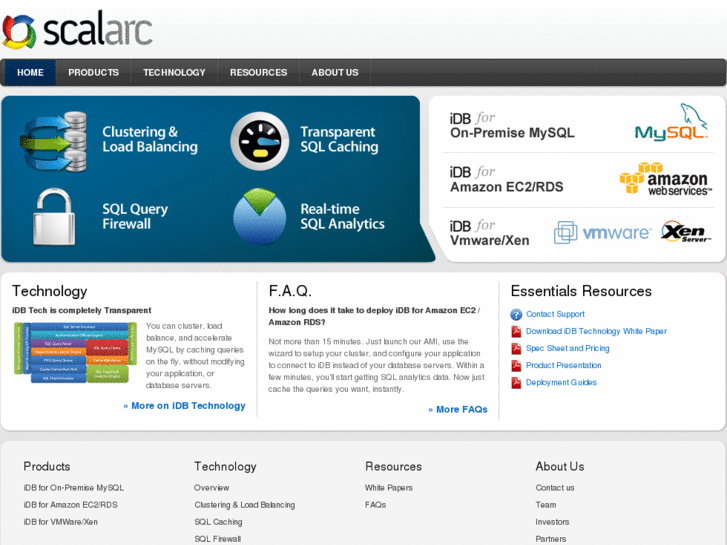Open the HOME navigation tab
Viewport: 727px width, 545px height.
30,72
